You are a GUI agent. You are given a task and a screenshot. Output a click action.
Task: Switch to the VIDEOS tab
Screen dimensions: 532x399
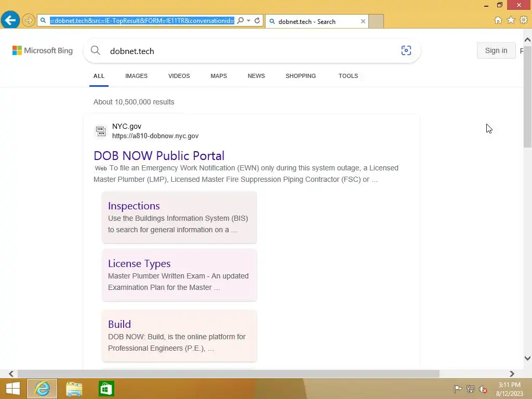click(179, 76)
